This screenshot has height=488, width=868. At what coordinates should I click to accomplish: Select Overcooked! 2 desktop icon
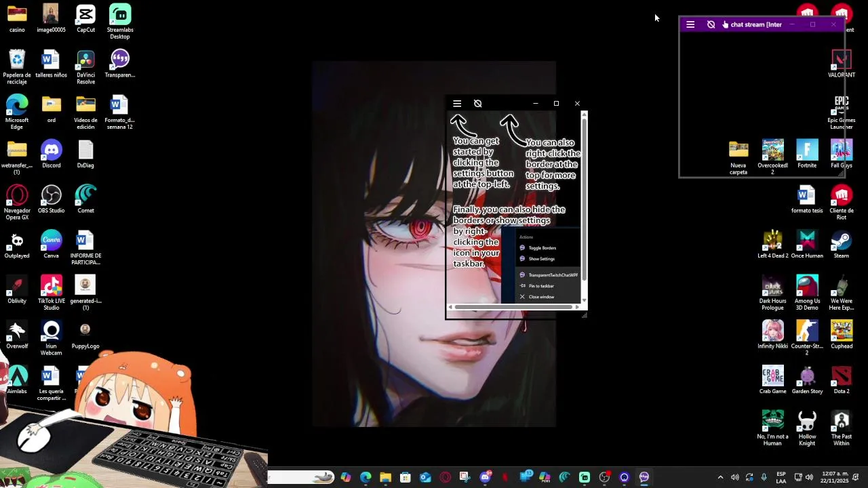pos(772,157)
